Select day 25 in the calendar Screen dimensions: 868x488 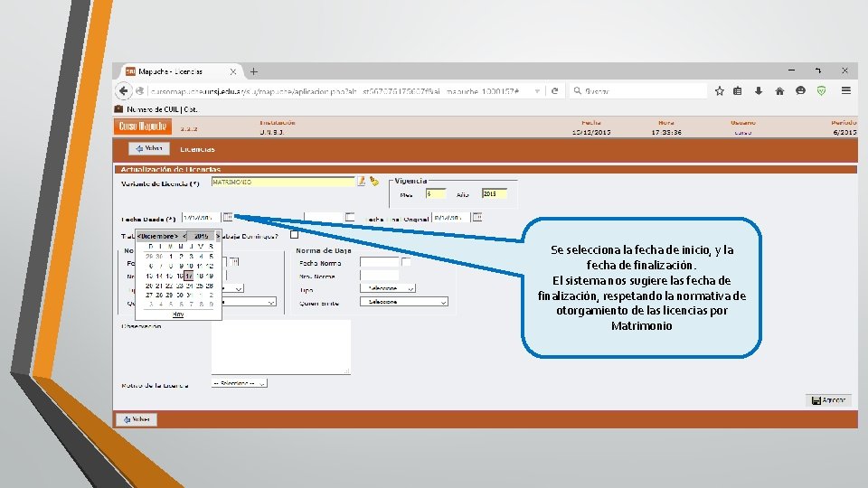click(200, 286)
